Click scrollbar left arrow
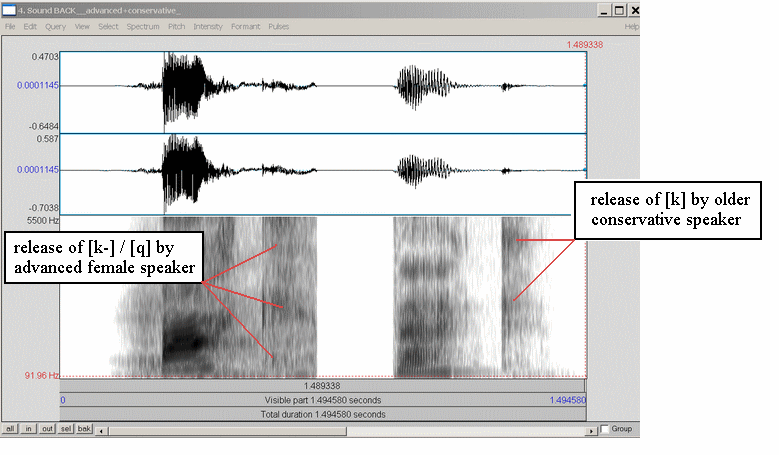 click(x=103, y=430)
